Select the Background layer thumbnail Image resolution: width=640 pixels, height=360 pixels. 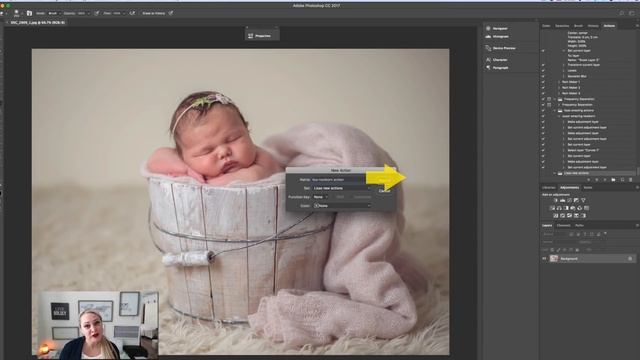coord(554,259)
